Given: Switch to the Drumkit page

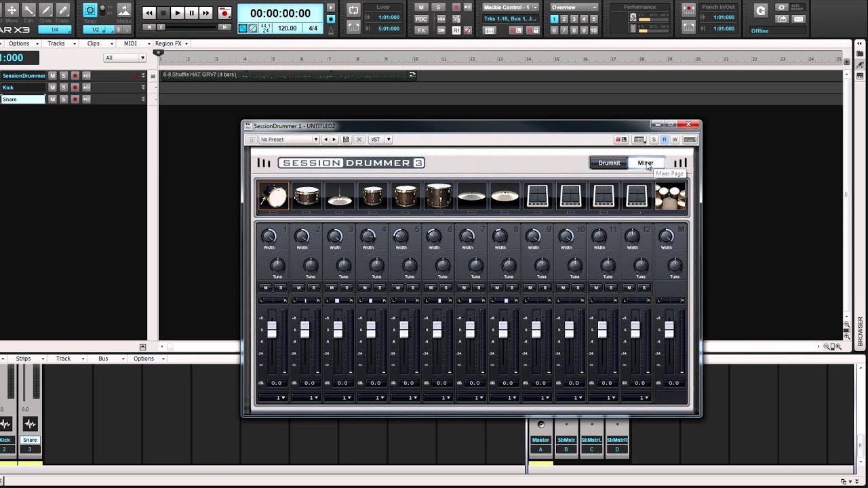Looking at the screenshot, I should pos(609,163).
